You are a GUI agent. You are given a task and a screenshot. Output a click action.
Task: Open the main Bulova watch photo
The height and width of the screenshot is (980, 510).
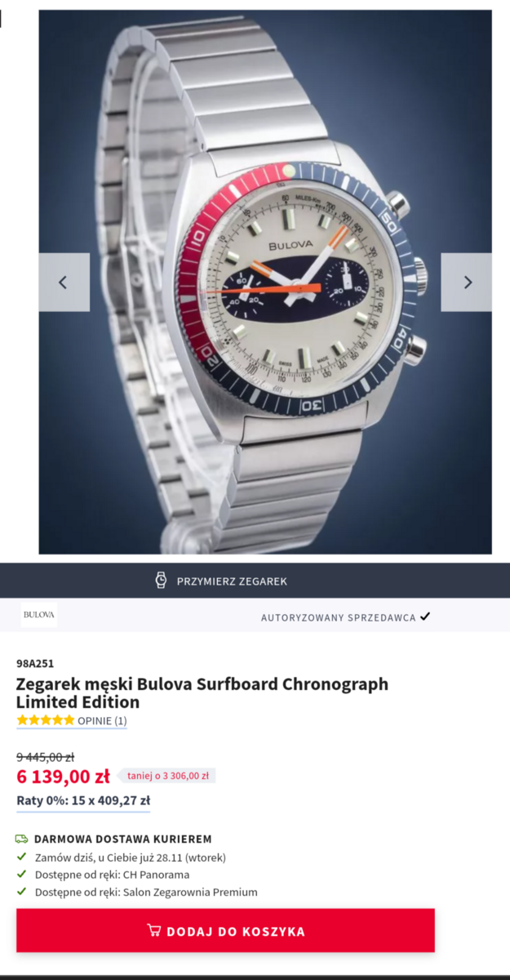265,282
